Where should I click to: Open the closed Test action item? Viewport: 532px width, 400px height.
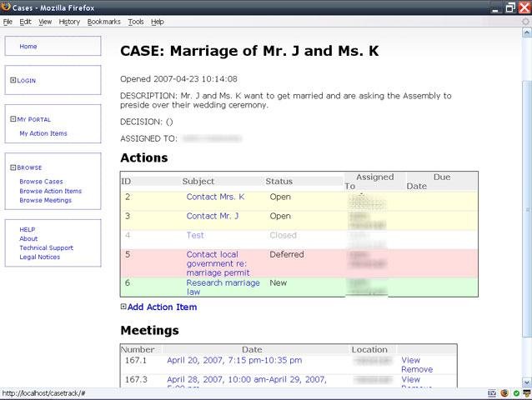click(195, 235)
